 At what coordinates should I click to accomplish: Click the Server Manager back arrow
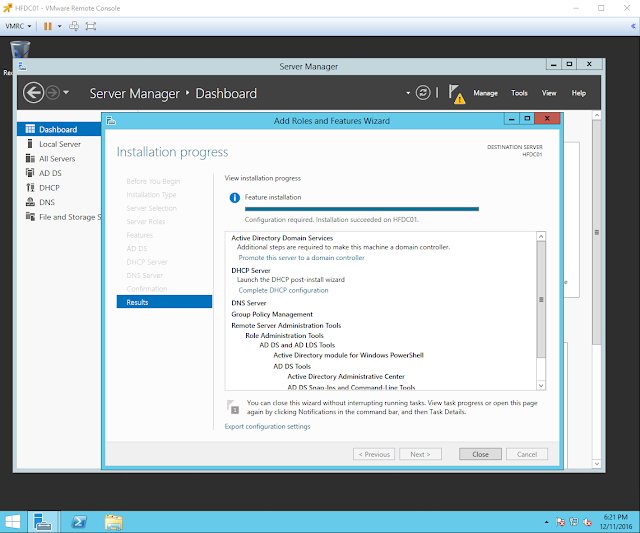33,93
